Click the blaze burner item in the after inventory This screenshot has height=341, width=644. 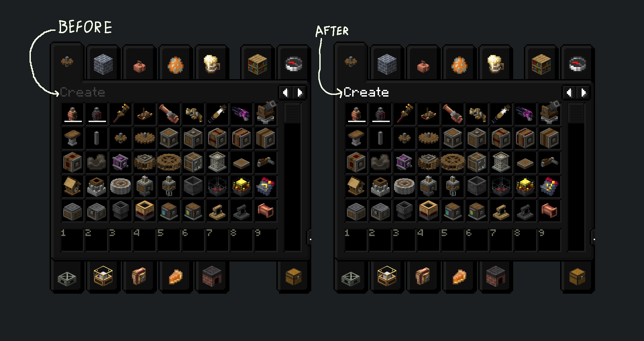point(525,186)
